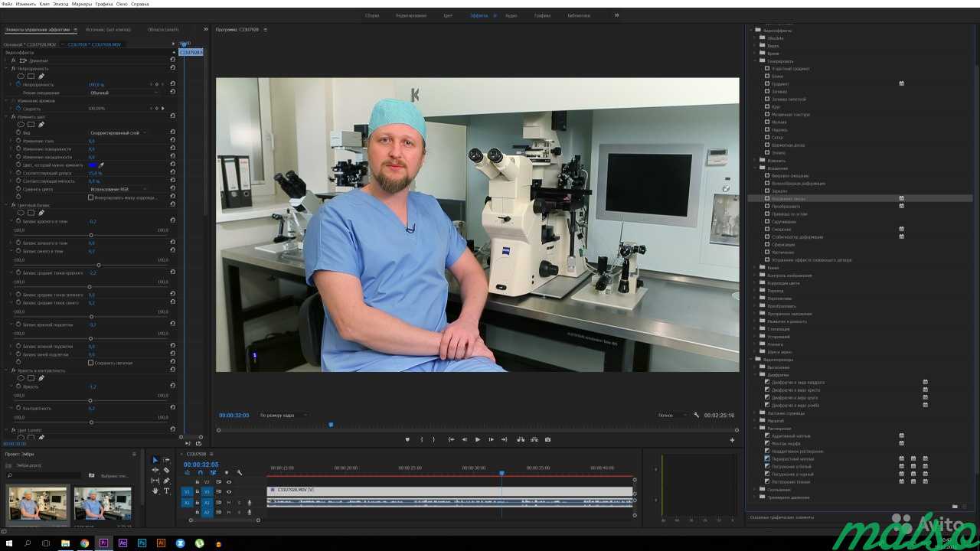
Task: Switch to the Audio workspace tab
Action: pos(511,15)
